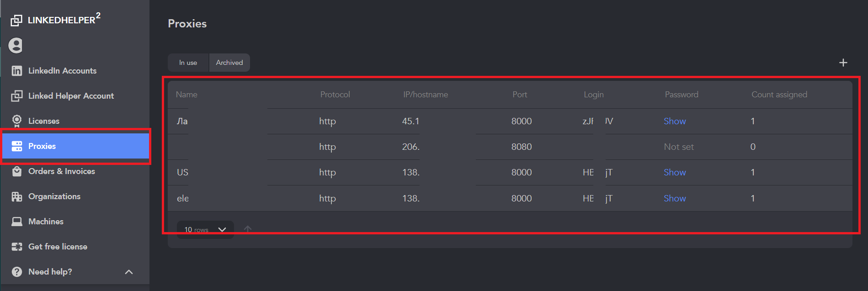Click the Organizations building icon
Screen dimensions: 868x291
(17, 196)
